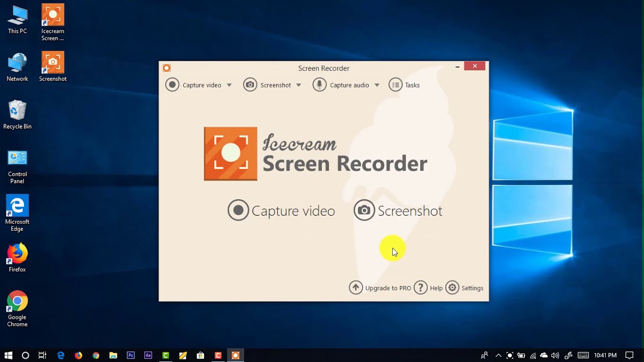Select the This PC desktop icon
The image size is (644, 362).
point(17,20)
